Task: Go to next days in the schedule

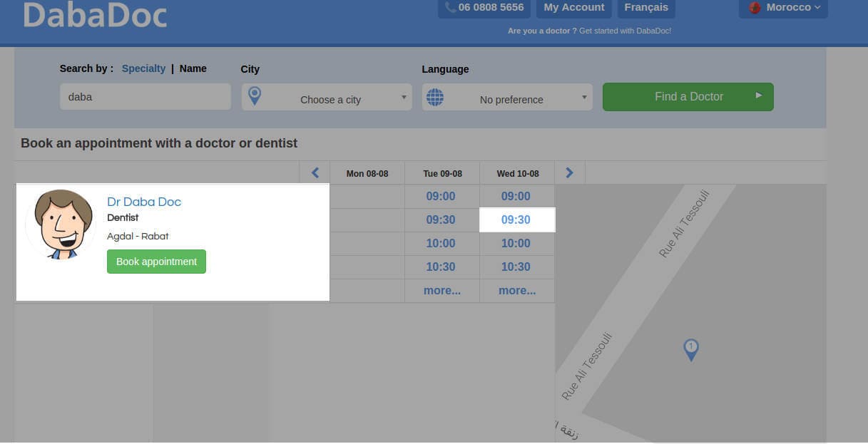Action: 569,172
